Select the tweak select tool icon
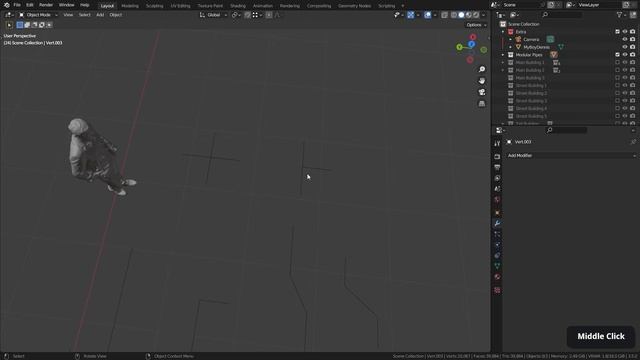 click(x=9, y=25)
